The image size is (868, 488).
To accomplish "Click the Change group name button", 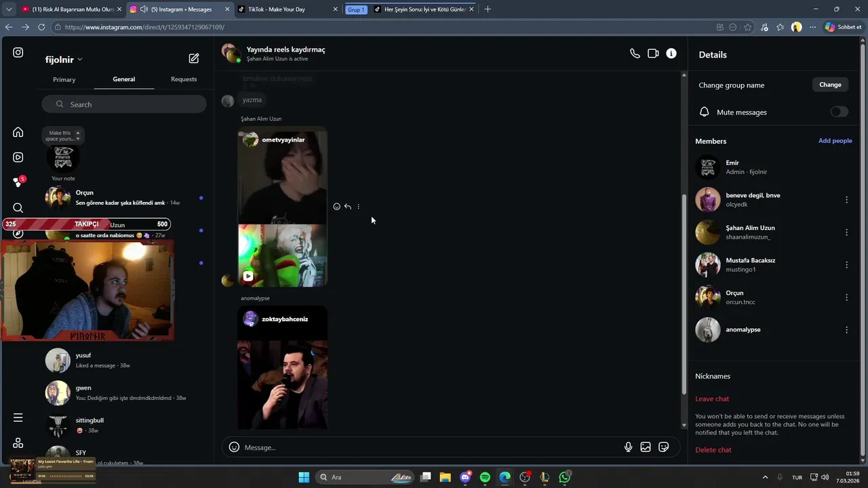I will point(830,85).
